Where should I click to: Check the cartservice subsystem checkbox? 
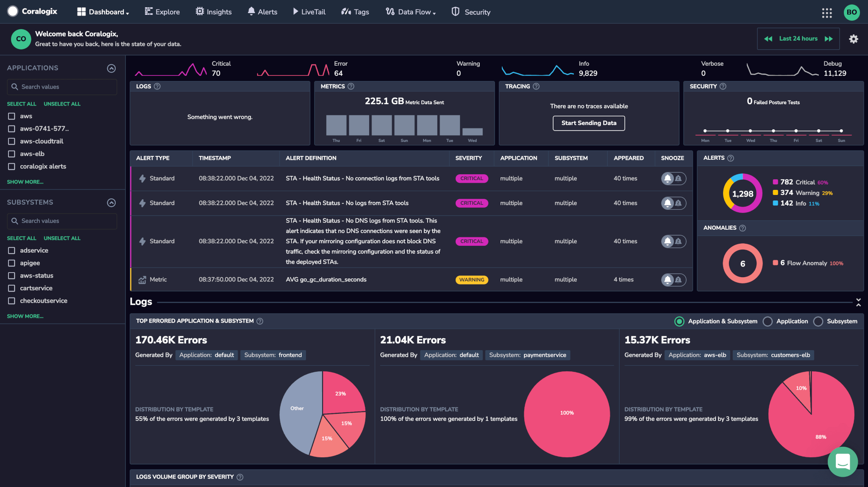pos(12,288)
